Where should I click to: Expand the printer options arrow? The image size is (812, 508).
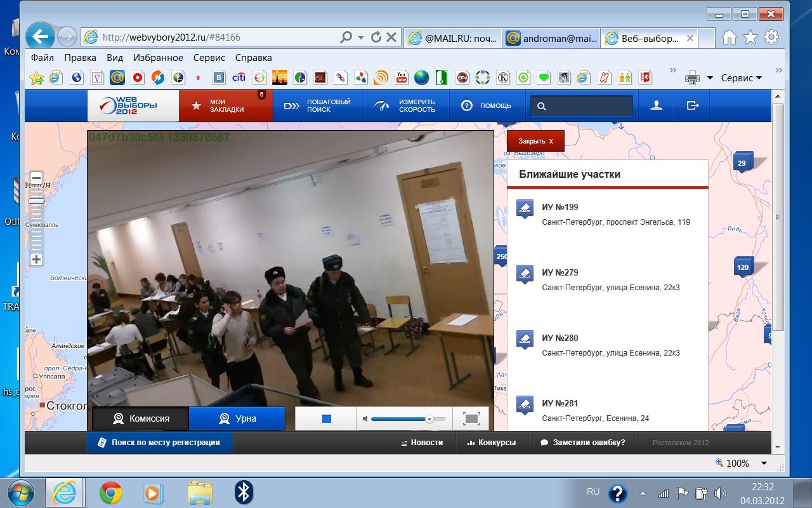pyautogui.click(x=710, y=78)
